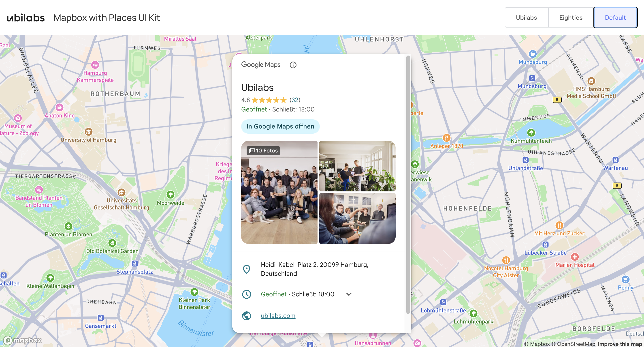View the meeting table photo

(x=357, y=218)
